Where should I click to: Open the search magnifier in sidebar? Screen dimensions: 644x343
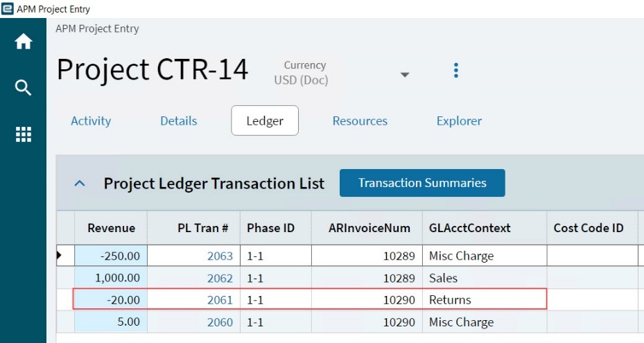pos(23,88)
